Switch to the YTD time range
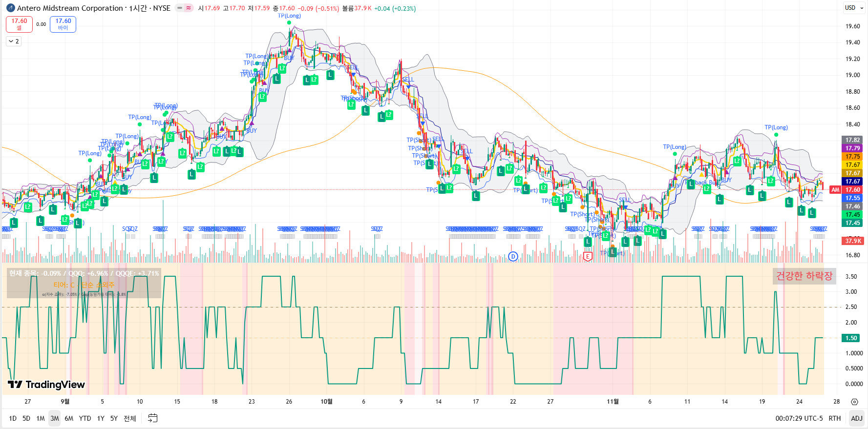 coord(85,418)
